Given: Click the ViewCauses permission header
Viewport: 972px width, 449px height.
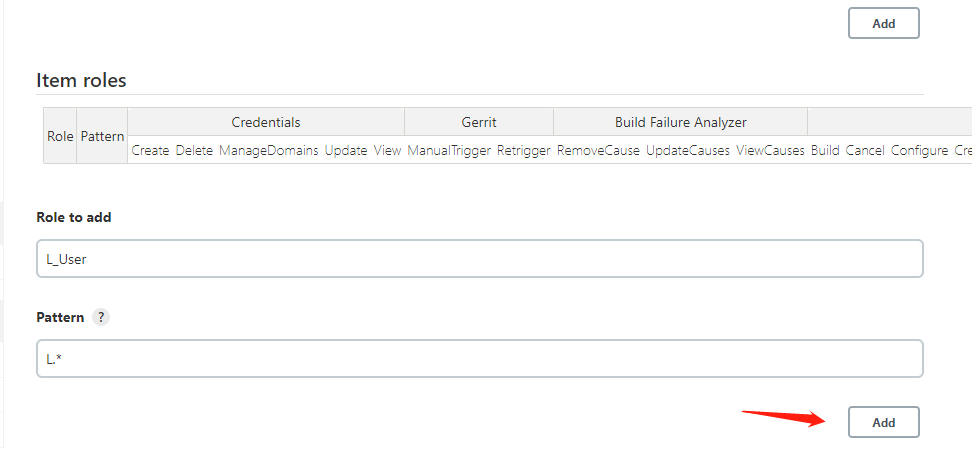Looking at the screenshot, I should click(x=770, y=150).
